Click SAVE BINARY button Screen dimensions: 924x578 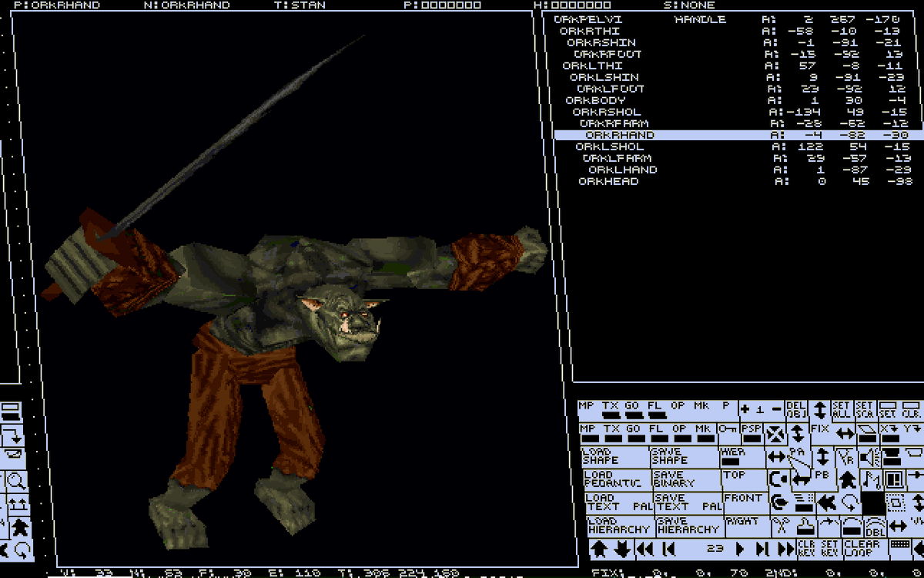coord(687,479)
